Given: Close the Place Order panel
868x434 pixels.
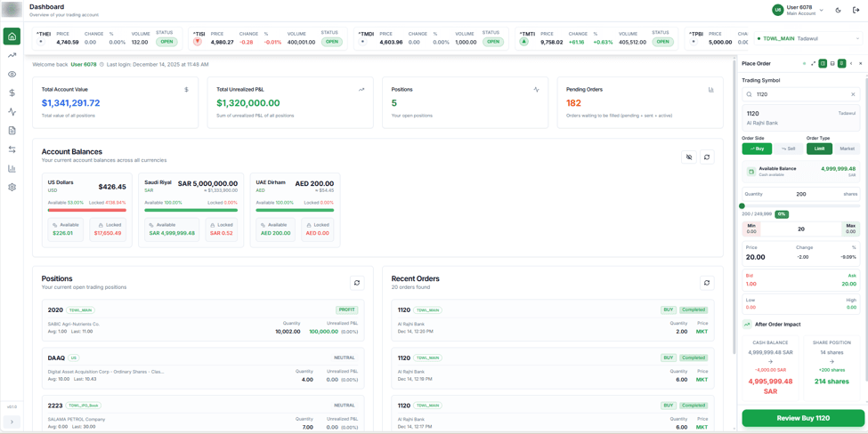Looking at the screenshot, I should (860, 63).
